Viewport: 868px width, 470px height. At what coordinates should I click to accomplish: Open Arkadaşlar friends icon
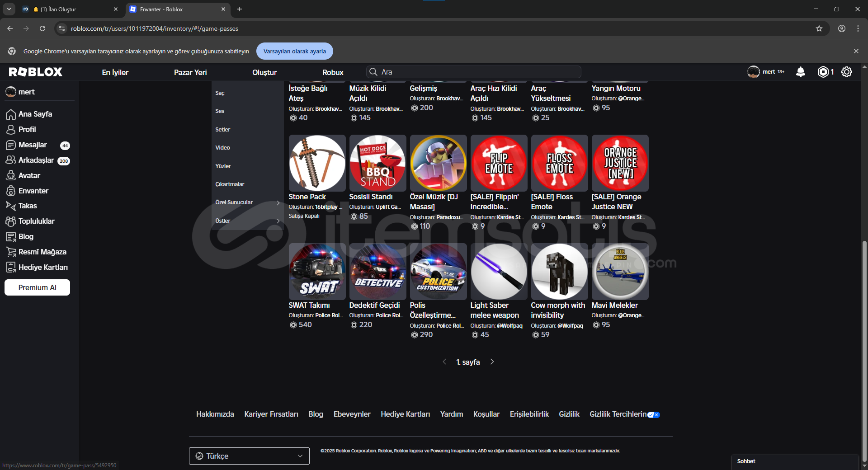click(x=11, y=160)
